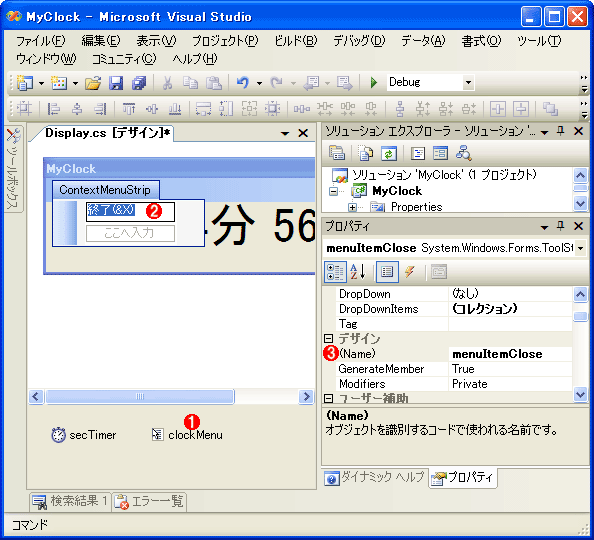Click Show All Files icon in Solution Explorer
This screenshot has width=594, height=540.
point(366,153)
